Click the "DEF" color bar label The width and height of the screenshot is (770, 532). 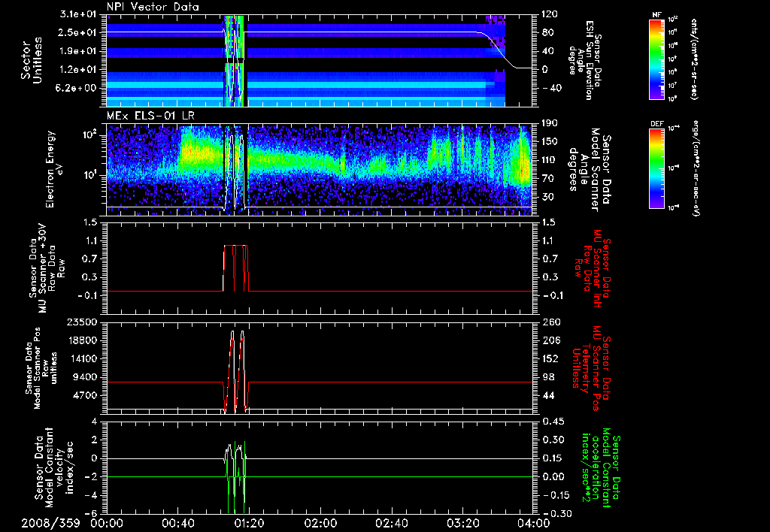(x=656, y=124)
